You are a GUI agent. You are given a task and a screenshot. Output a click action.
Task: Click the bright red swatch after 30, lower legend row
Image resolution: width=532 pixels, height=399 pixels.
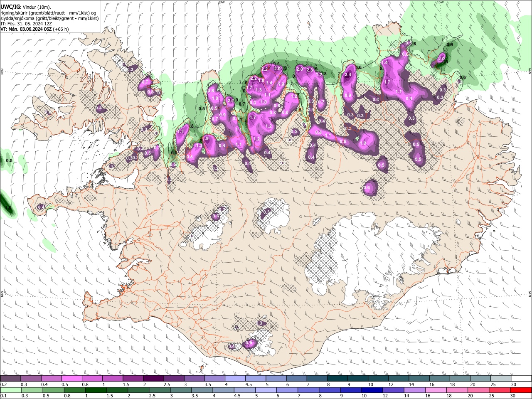point(521,390)
